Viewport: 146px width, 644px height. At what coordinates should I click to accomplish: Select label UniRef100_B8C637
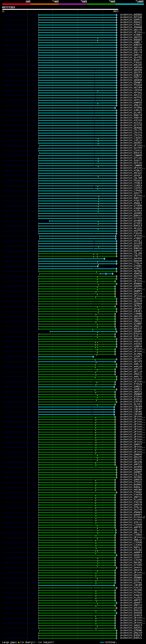tap(131, 329)
